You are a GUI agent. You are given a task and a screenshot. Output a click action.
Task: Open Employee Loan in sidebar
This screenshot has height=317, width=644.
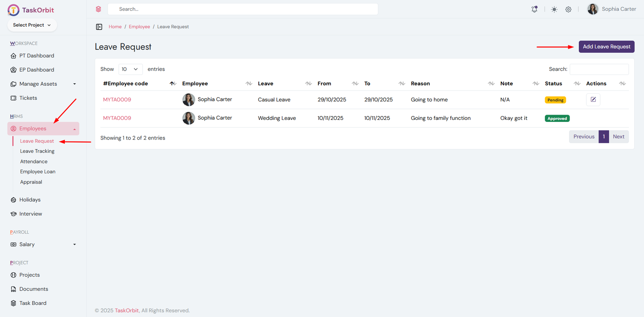[x=38, y=172]
